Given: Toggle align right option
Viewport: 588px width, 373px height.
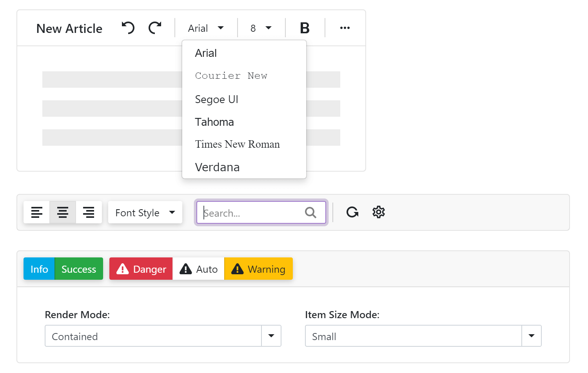Looking at the screenshot, I should pos(89,212).
